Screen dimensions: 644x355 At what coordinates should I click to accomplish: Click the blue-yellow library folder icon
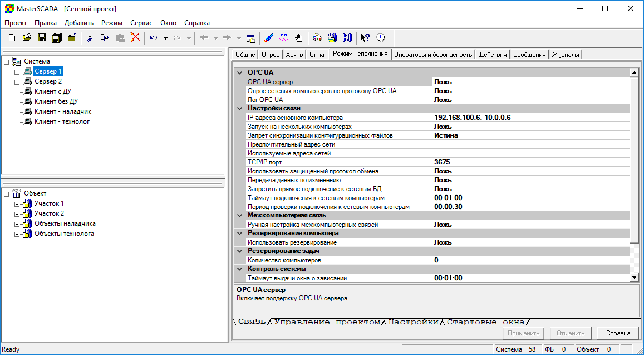332,38
